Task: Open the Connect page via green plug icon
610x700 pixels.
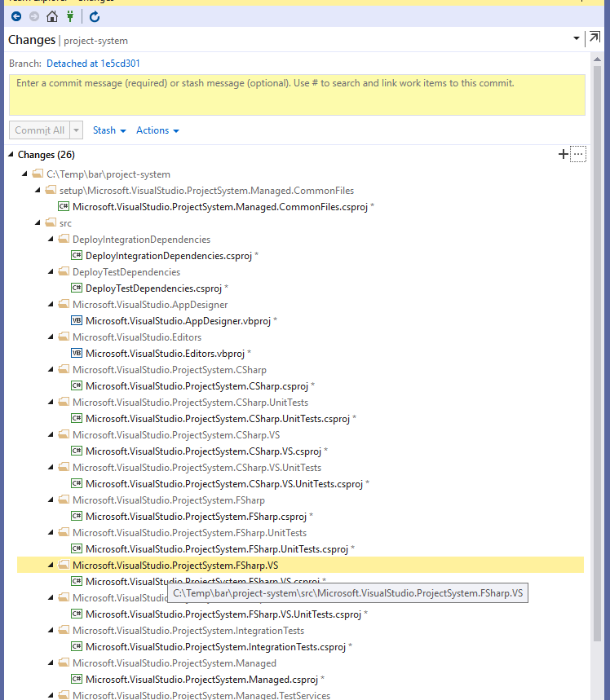Action: (70, 16)
